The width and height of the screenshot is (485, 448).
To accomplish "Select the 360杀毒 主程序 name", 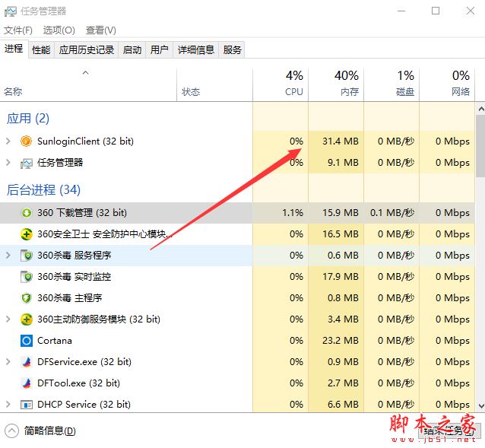I will (70, 298).
